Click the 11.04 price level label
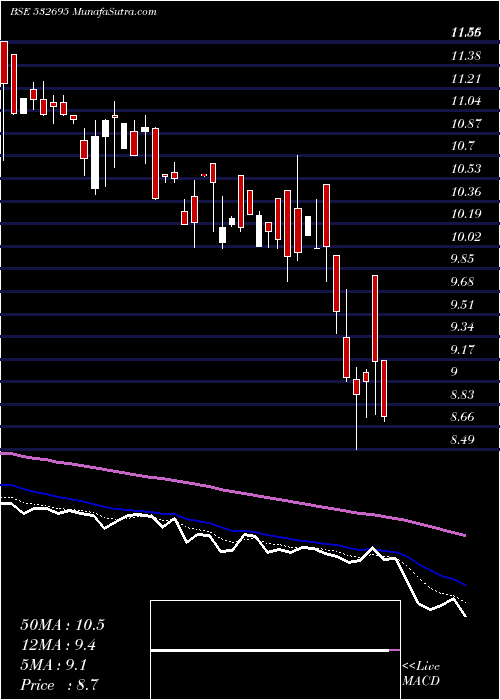 (x=466, y=101)
